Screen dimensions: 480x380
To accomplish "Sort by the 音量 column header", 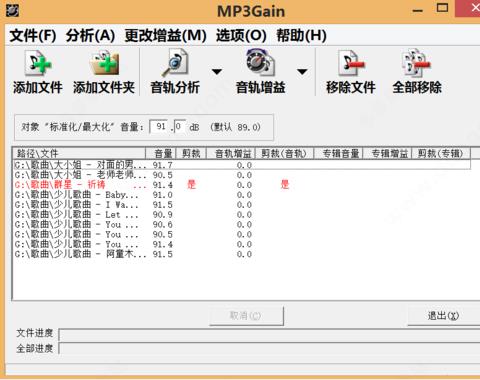I will tap(161, 153).
